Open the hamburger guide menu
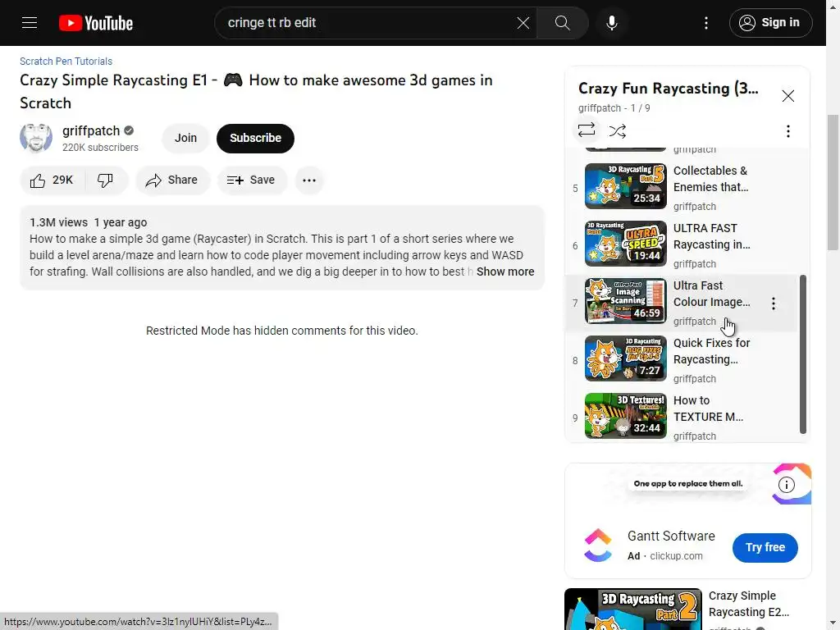The width and height of the screenshot is (840, 630). point(30,23)
